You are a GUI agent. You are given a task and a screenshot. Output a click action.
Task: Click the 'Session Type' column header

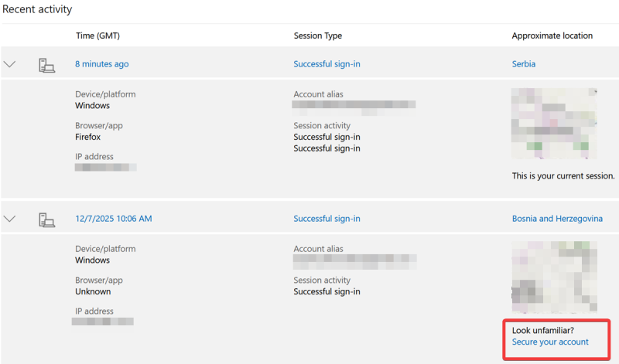(317, 36)
